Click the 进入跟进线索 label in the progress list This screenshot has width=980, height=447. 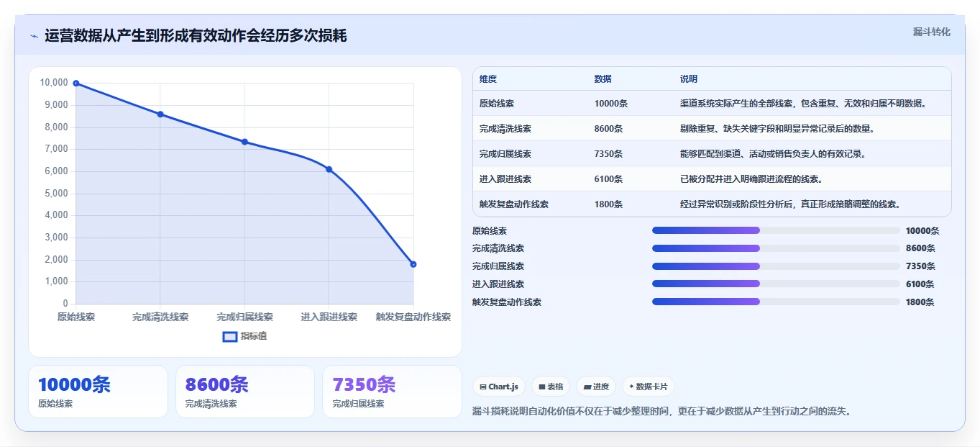(498, 284)
